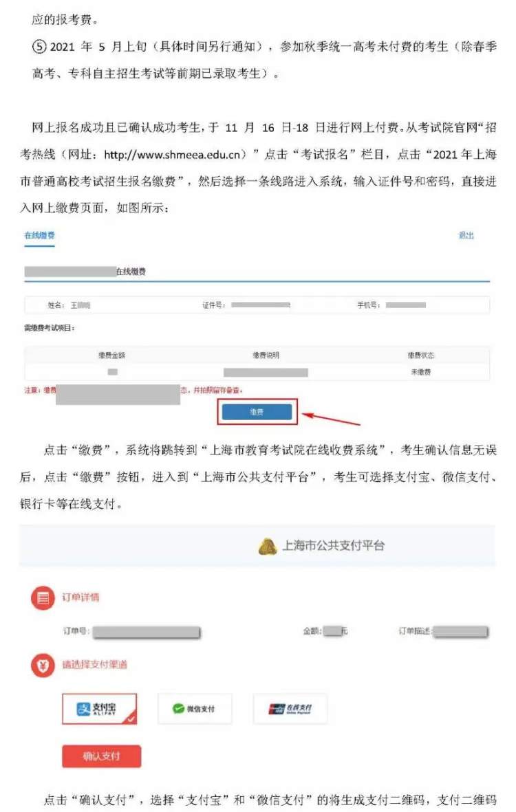Click the red yen payment channel icon
Screen dimensions: 516x812
coord(43,665)
